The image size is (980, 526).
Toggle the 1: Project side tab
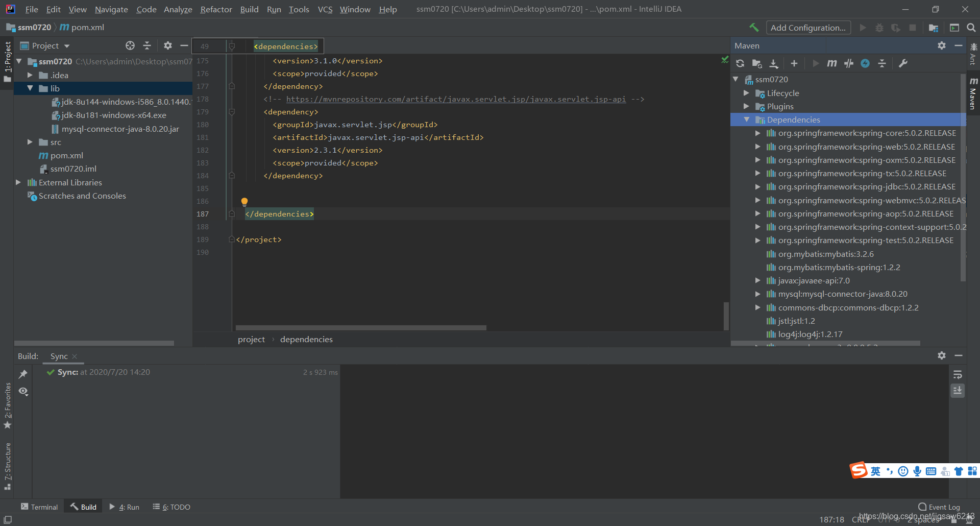[x=7, y=61]
